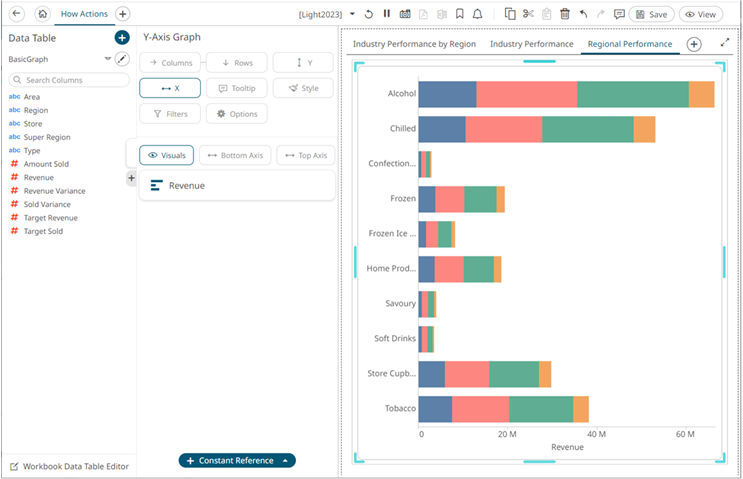The height and width of the screenshot is (479, 743).
Task: Click the home icon in top bar
Action: 42,14
